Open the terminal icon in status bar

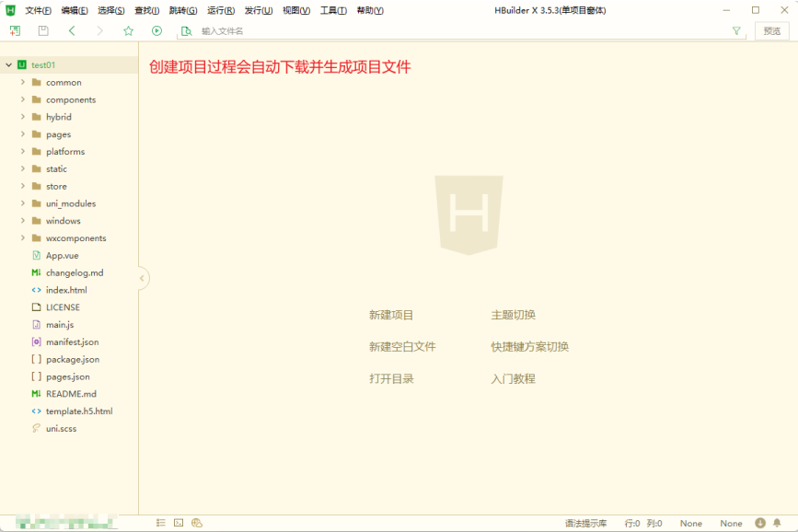click(x=179, y=523)
